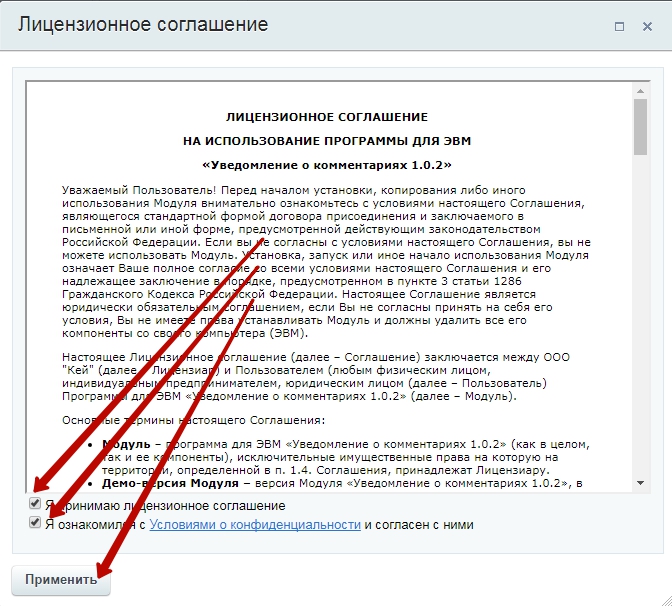This screenshot has height=606, width=672.
Task: Click the scrollbar down arrow
Action: tap(641, 482)
